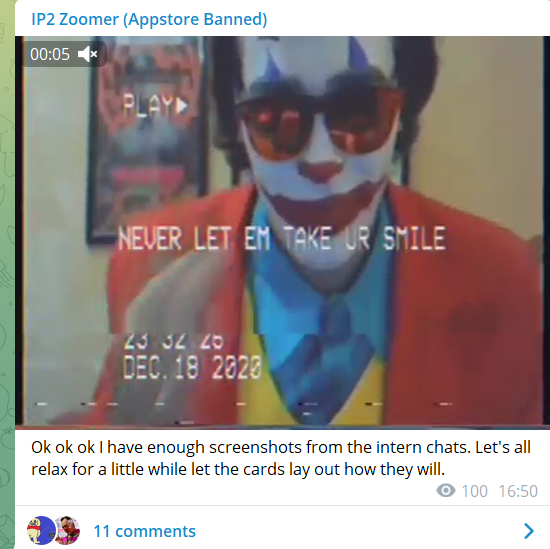The height and width of the screenshot is (549, 550).
Task: Open the 11 comments thread link
Action: (x=145, y=531)
